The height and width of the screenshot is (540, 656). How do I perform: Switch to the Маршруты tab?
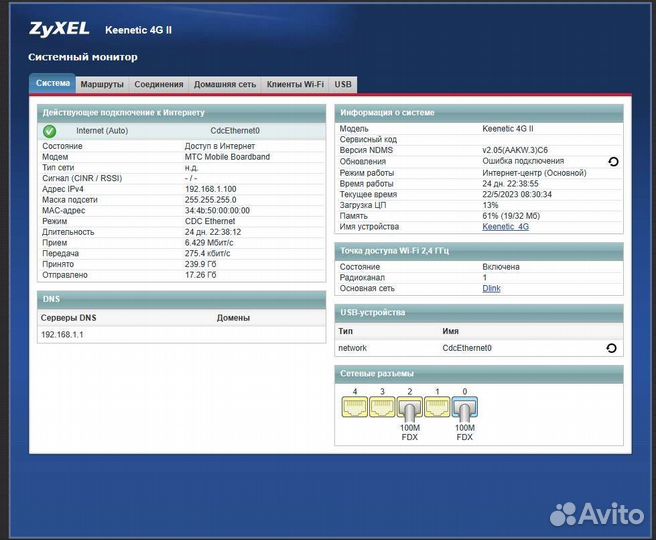[102, 84]
